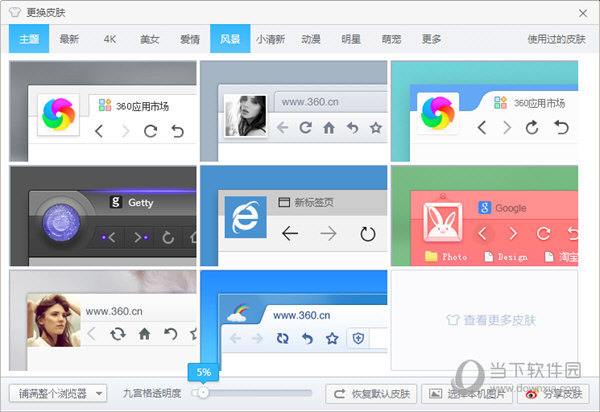600x412 pixels.
Task: Apply the grey skin with 360应用市场 pinwheel
Action: pyautogui.click(x=103, y=111)
